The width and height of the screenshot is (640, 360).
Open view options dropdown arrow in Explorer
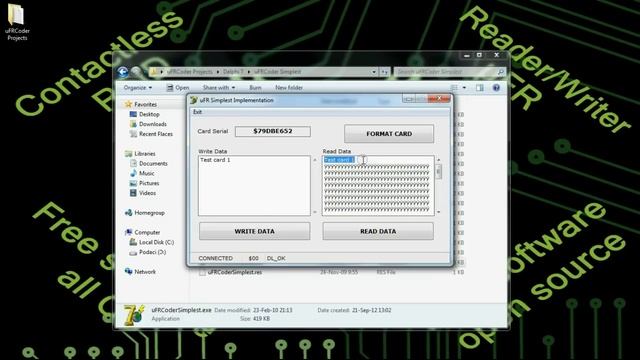464,87
